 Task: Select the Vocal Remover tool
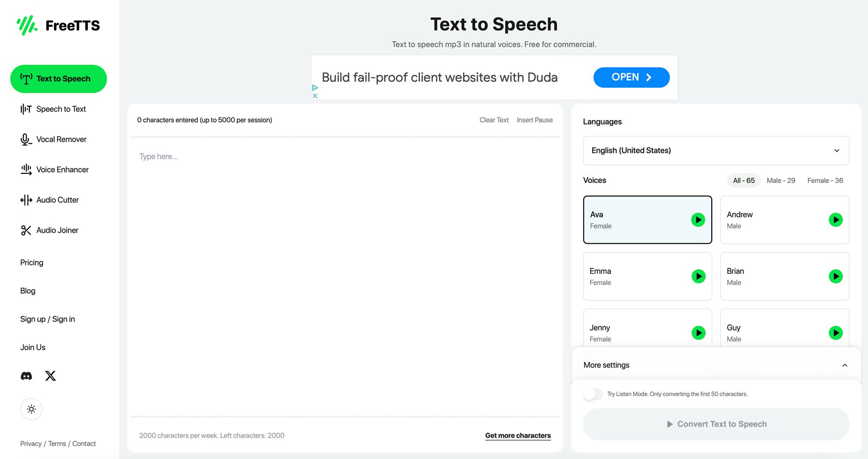click(x=61, y=139)
